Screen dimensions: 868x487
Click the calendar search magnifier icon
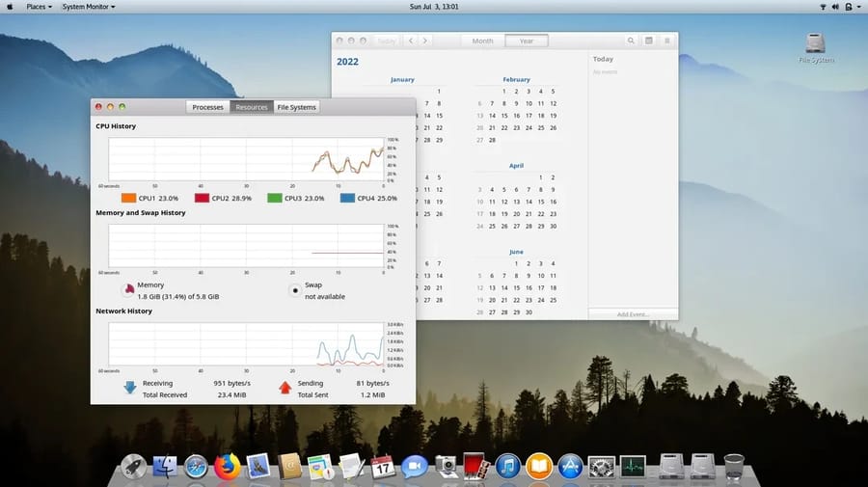631,41
